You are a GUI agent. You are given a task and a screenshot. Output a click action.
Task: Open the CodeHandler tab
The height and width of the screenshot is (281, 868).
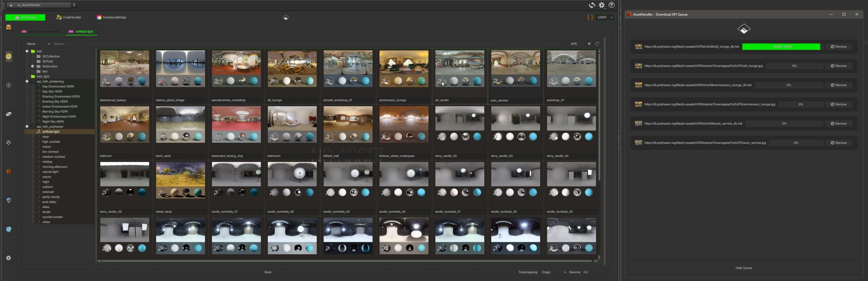(x=69, y=17)
